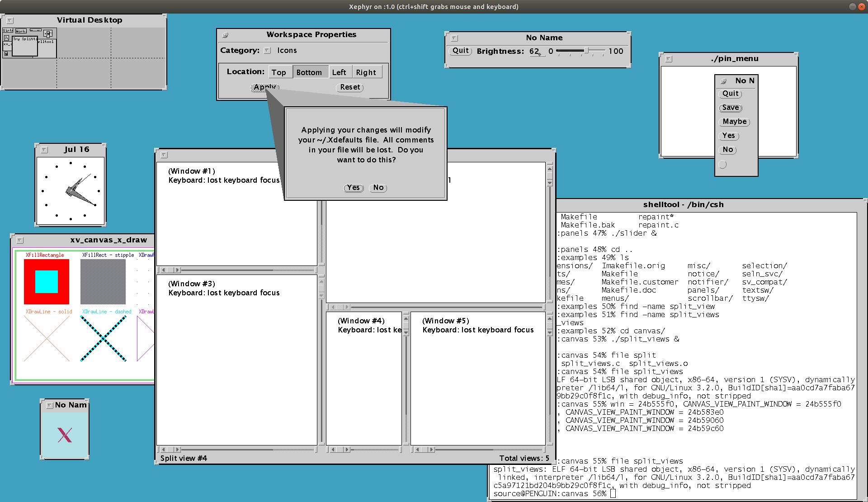Select the Left location option
Screen dimensions: 868x502
click(x=339, y=72)
